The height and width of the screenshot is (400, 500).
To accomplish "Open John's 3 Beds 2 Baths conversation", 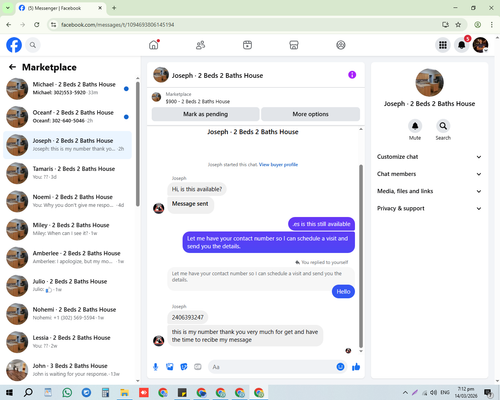I will [x=68, y=370].
